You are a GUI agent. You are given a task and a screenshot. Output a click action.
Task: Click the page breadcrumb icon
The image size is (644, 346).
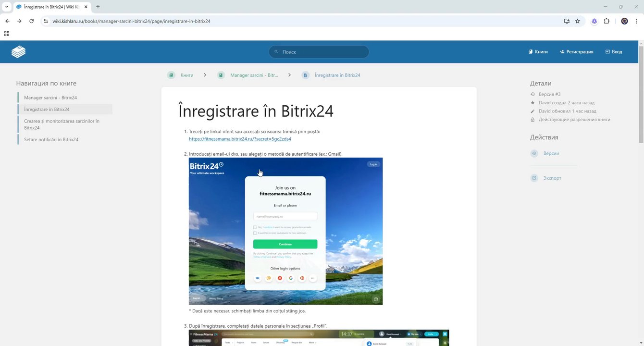pos(305,75)
